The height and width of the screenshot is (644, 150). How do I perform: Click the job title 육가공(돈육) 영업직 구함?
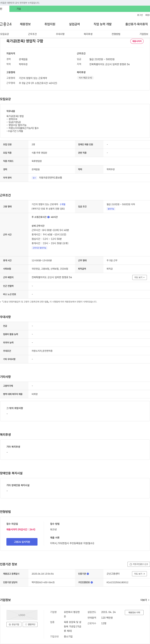coord(25,41)
